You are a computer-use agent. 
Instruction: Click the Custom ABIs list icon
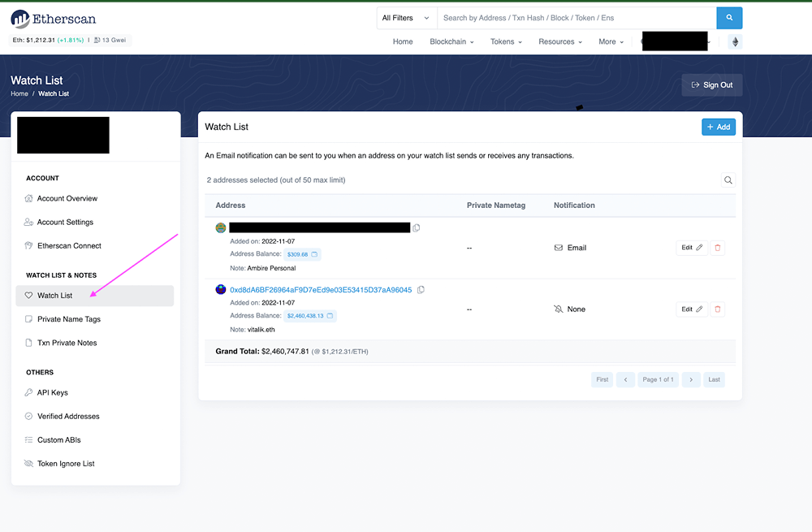28,439
